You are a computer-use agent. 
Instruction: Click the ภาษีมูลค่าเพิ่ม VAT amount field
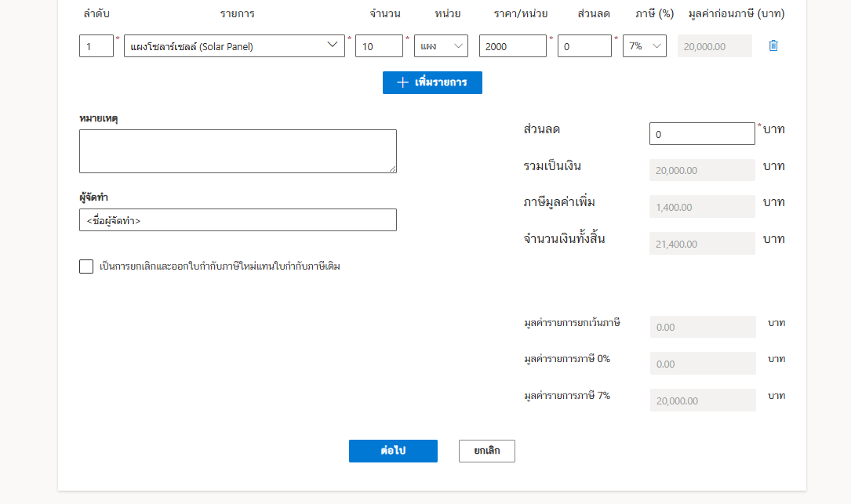click(x=702, y=207)
